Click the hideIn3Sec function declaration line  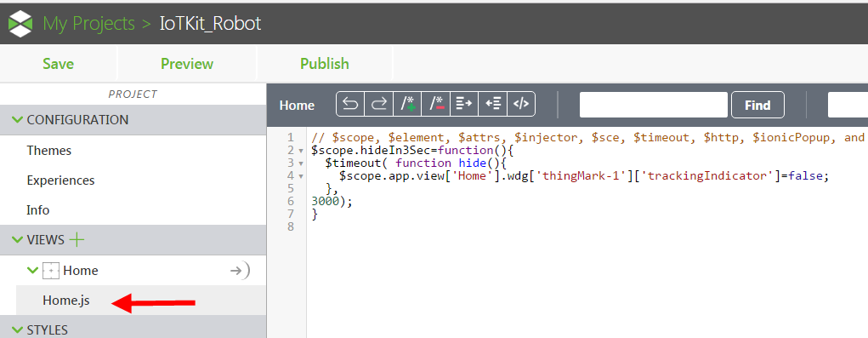click(413, 150)
